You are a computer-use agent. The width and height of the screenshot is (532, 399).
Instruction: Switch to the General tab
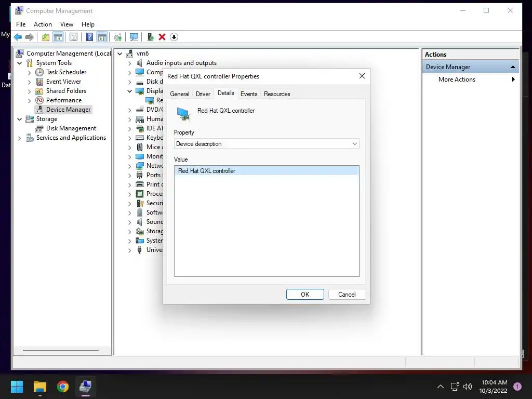(179, 94)
